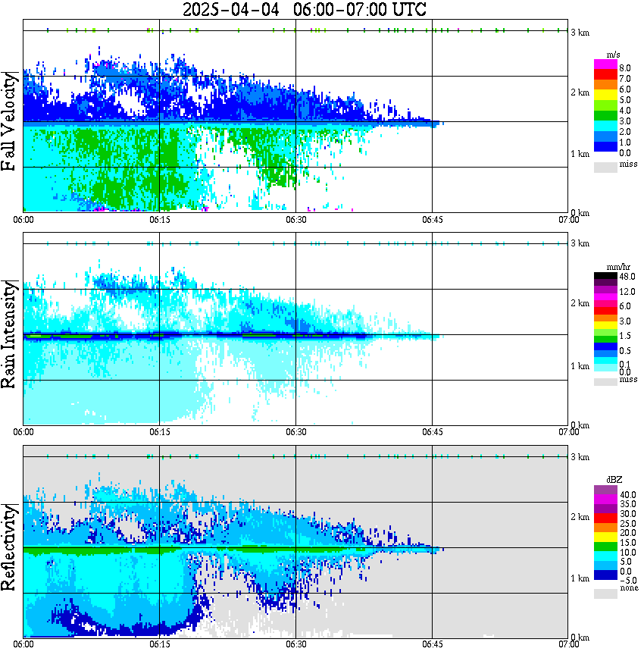Click '06:15' under the Rain Intensity plot
This screenshot has width=644, height=658.
pyautogui.click(x=159, y=432)
